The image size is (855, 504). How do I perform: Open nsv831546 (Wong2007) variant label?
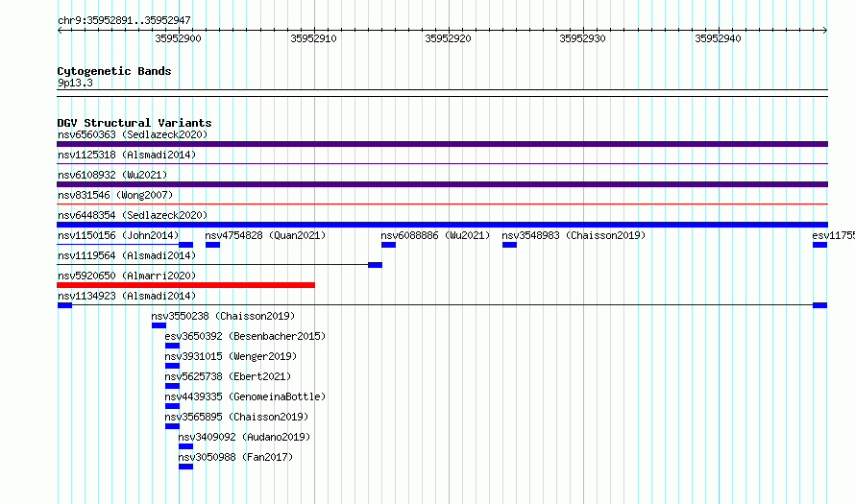click(x=115, y=195)
